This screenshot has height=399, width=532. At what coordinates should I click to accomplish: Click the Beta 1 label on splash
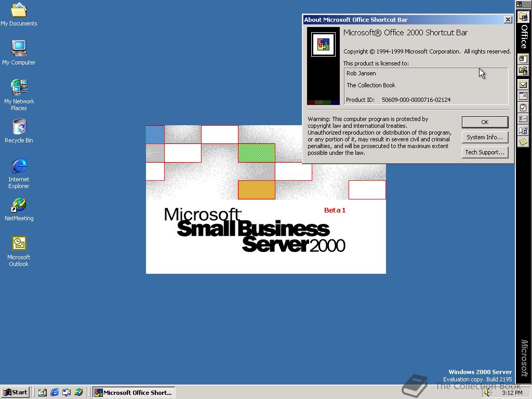(x=335, y=210)
